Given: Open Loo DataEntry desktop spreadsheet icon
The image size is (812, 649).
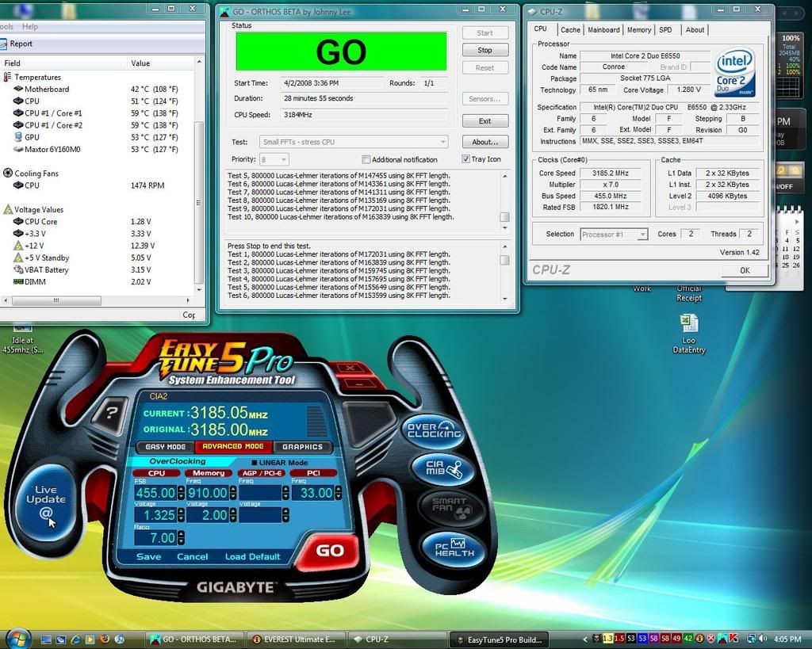Looking at the screenshot, I should (x=688, y=323).
